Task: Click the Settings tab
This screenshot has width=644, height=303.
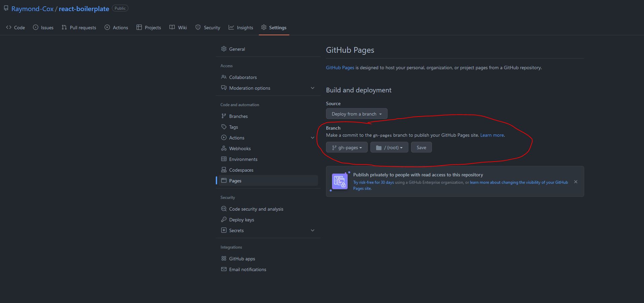Action: click(x=274, y=28)
